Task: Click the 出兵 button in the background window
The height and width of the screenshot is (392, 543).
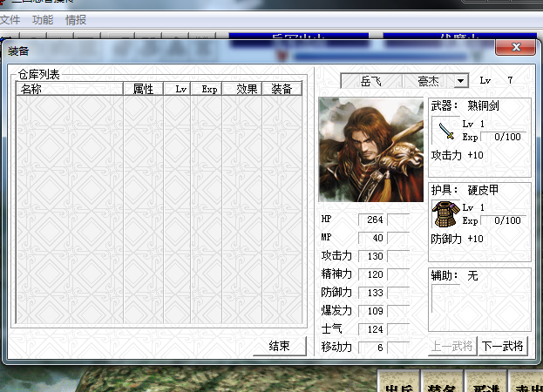Action: point(398,382)
